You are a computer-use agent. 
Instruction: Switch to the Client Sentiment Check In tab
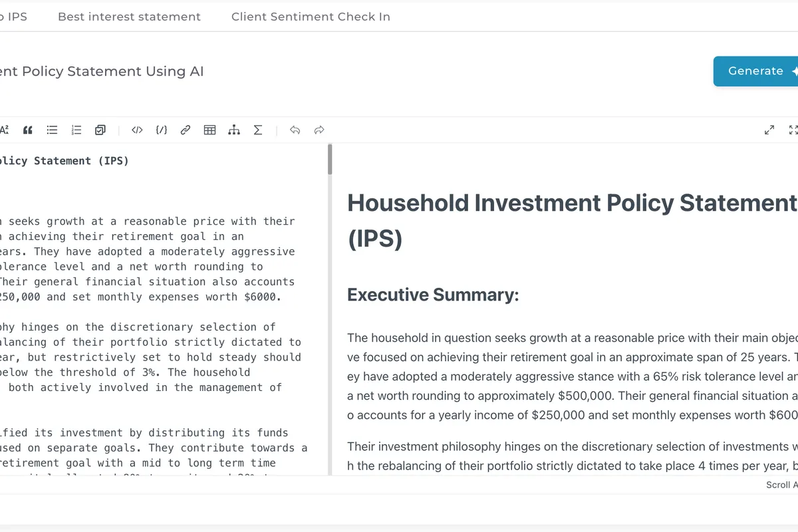pos(311,17)
